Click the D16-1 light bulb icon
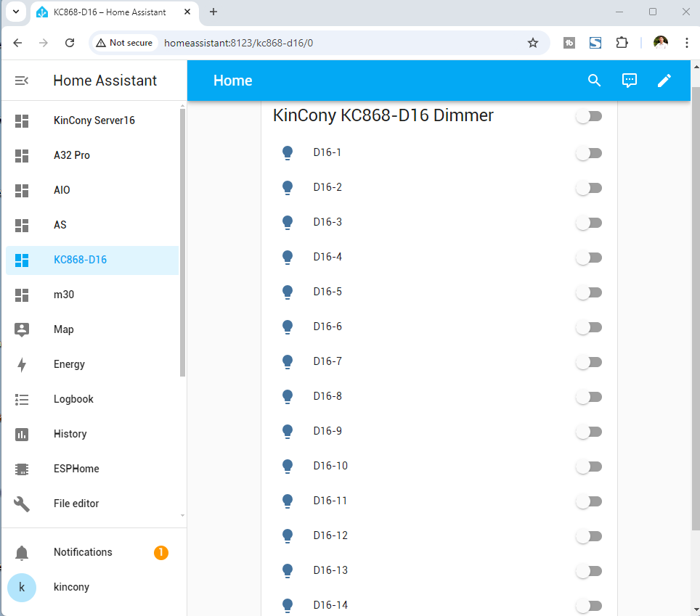The image size is (700, 616). [x=288, y=152]
